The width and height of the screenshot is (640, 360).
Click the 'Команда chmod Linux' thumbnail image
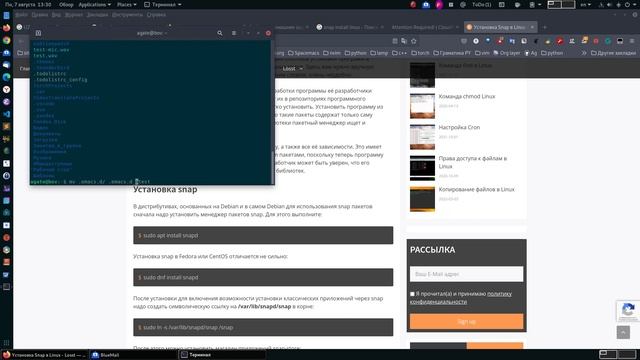click(422, 106)
